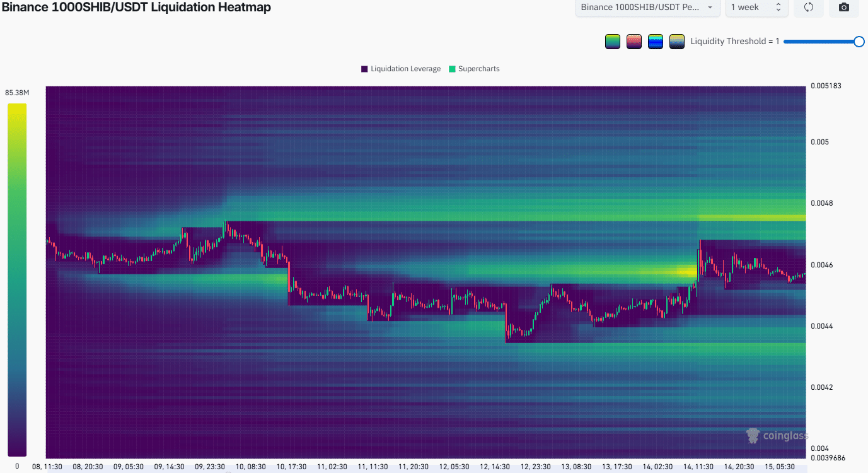Click the 09, 14:30 time axis label
The height and width of the screenshot is (473, 868).
[169, 467]
